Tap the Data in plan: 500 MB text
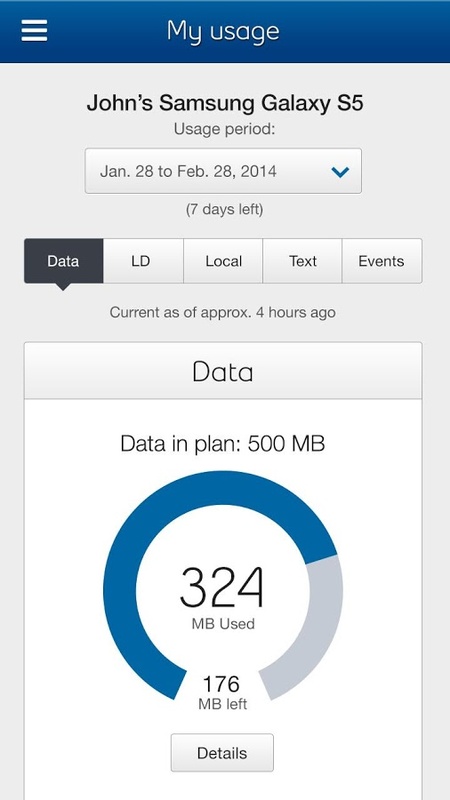The image size is (450, 800). click(222, 444)
